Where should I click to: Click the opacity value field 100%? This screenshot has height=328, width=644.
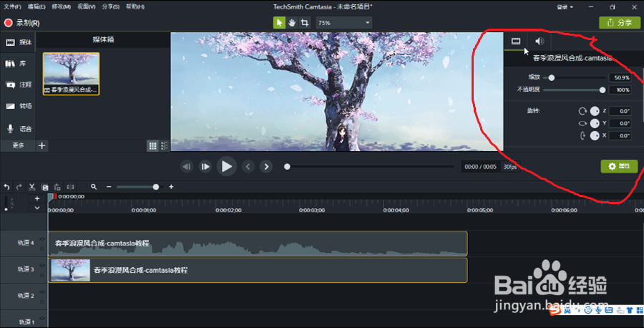tap(620, 90)
